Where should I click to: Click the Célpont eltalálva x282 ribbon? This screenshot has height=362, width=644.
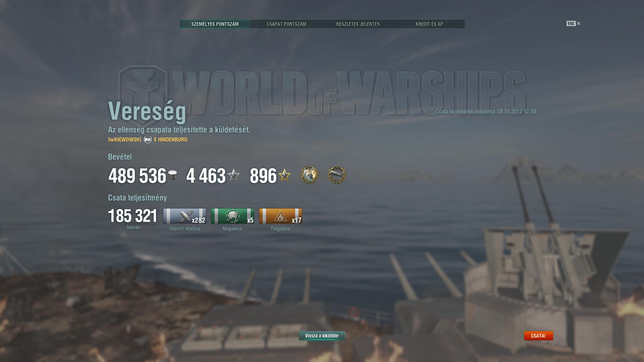click(x=184, y=216)
